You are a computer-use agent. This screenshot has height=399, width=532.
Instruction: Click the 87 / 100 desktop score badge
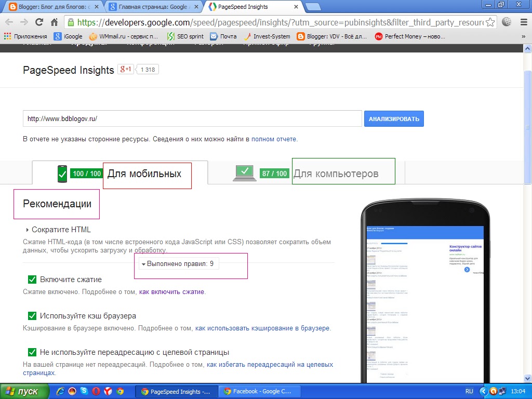tap(274, 174)
